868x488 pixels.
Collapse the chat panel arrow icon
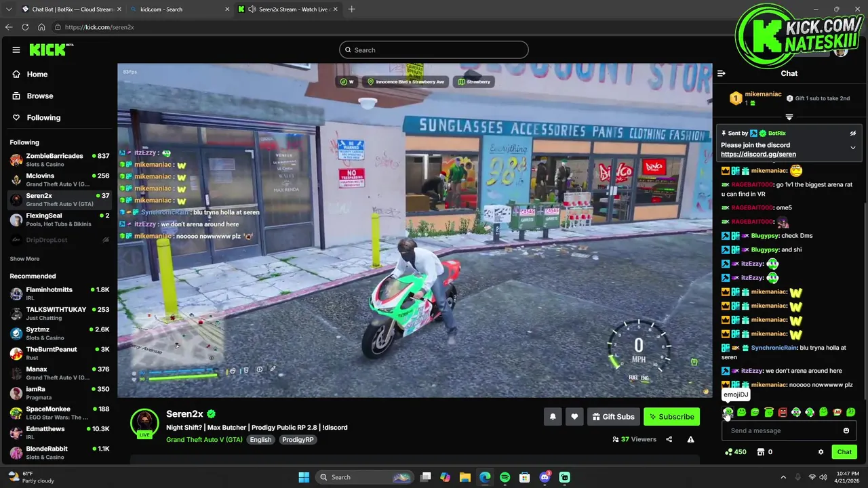pos(722,73)
